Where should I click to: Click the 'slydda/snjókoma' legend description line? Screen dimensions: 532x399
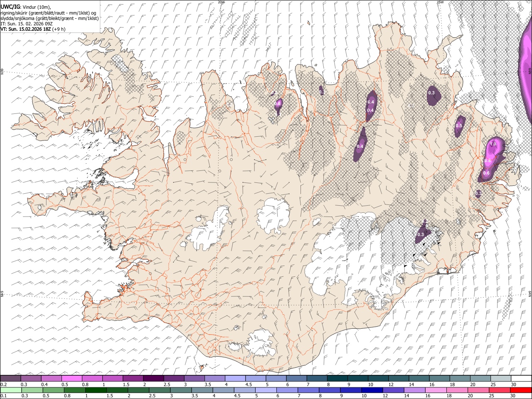[x=49, y=18]
